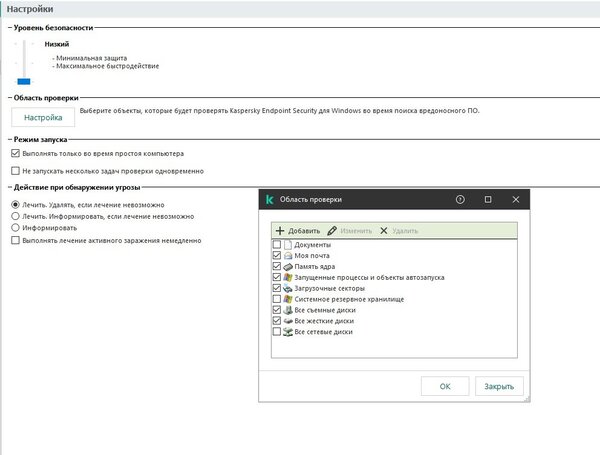
Task: Uncheck the Все съемные диски checkbox
Action: coord(277,310)
